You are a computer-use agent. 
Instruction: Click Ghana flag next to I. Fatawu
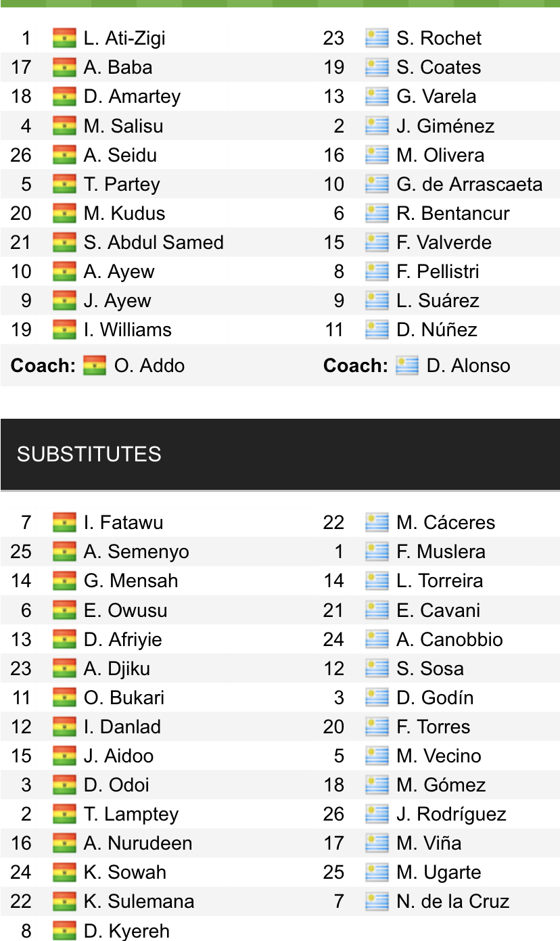coord(64,522)
